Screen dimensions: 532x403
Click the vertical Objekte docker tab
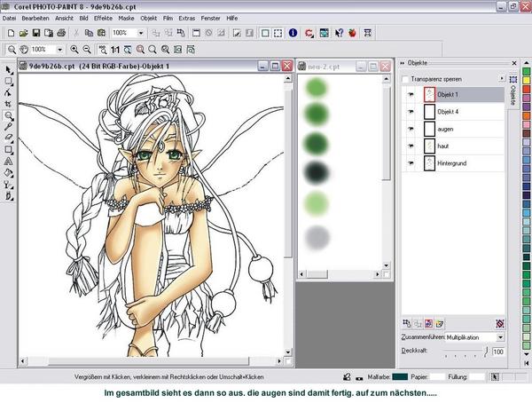(x=513, y=91)
